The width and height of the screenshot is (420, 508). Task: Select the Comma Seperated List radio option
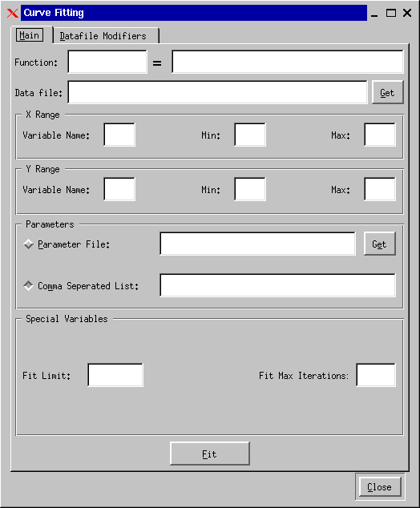tap(29, 285)
